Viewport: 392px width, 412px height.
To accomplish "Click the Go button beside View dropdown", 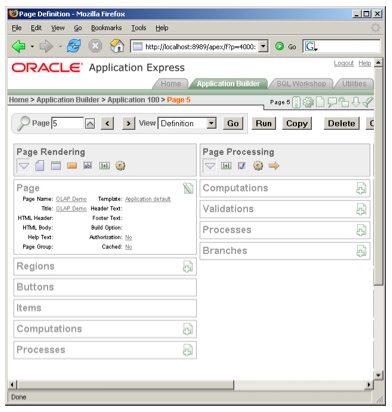I will pos(233,123).
